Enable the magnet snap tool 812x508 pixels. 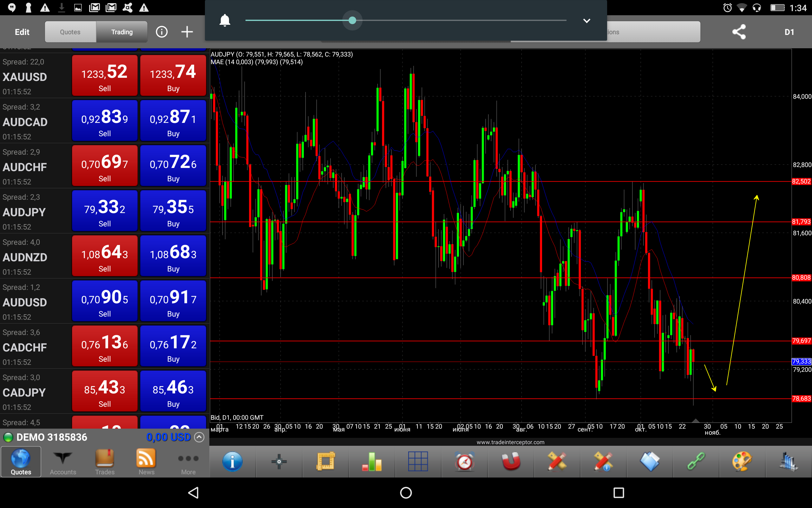pos(511,461)
